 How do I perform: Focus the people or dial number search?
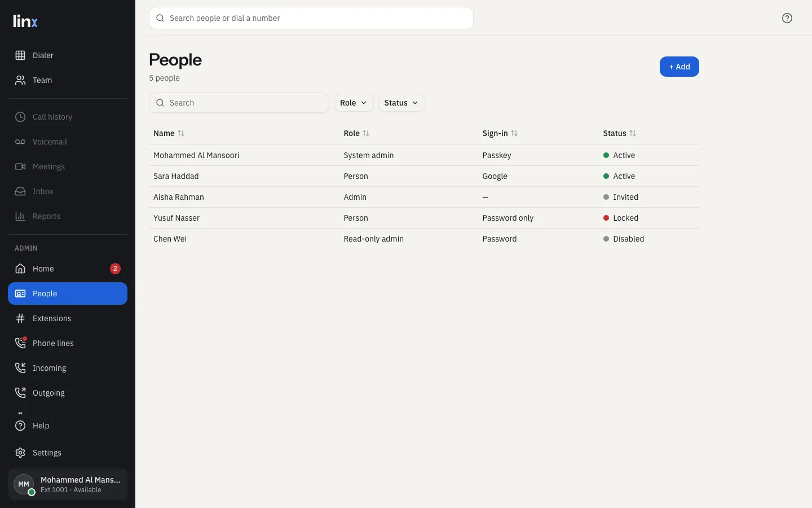point(311,18)
